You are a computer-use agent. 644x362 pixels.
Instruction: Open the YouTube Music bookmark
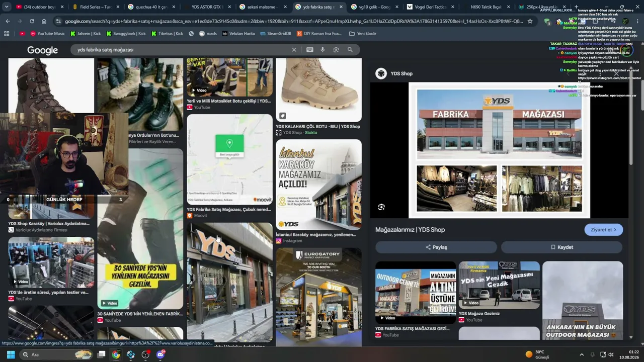point(47,34)
